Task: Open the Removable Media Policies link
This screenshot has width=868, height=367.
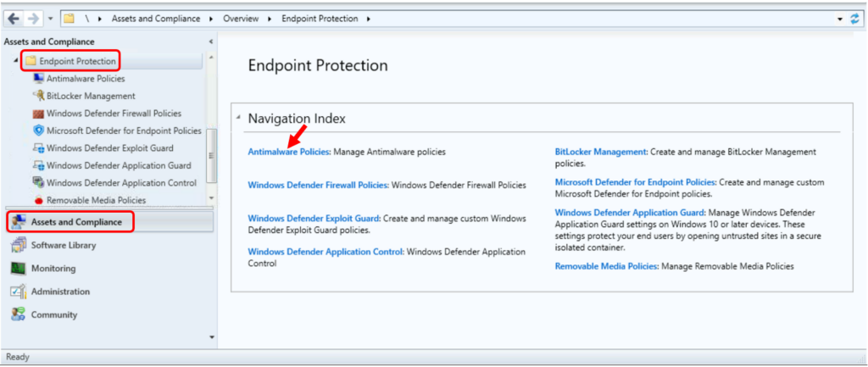Action: [606, 266]
